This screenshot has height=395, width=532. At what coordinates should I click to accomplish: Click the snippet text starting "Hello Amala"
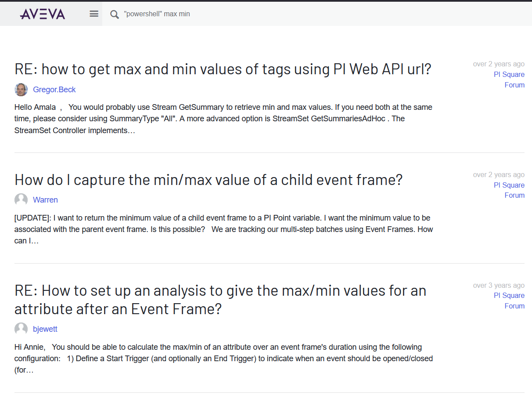[223, 119]
